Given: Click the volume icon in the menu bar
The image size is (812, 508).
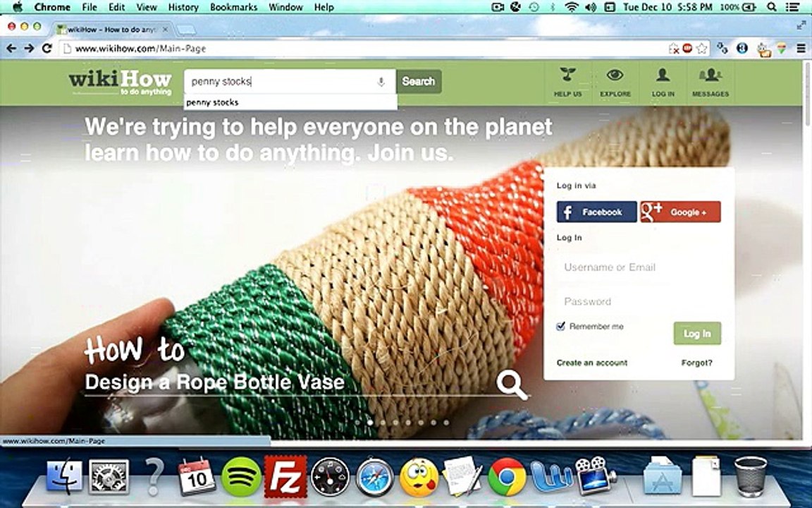Looking at the screenshot, I should 591,7.
